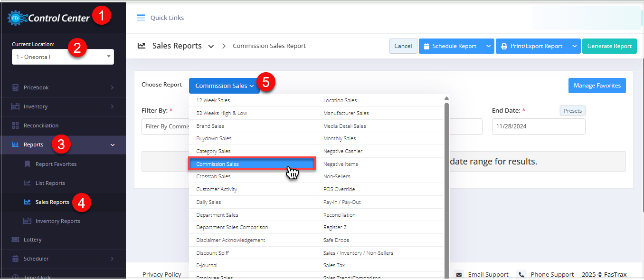Click the Quick Links hamburger icon

coord(141,18)
